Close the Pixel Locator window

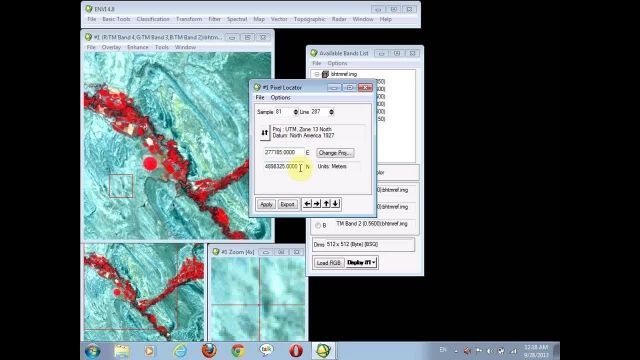(x=365, y=88)
